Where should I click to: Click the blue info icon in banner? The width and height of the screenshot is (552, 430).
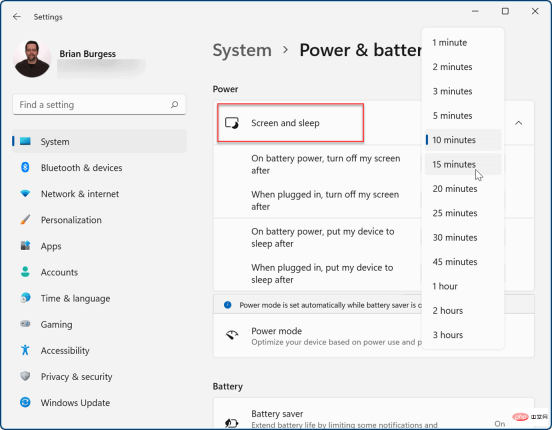point(227,305)
